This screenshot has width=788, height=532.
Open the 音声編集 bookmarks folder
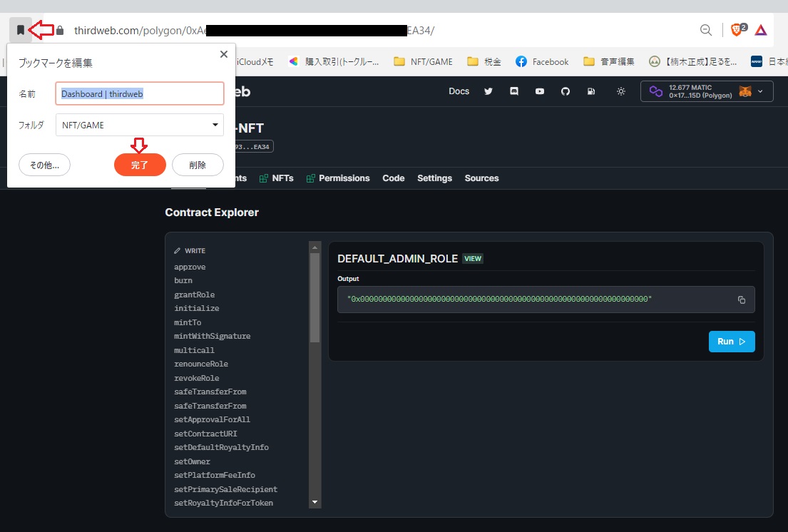(x=608, y=62)
